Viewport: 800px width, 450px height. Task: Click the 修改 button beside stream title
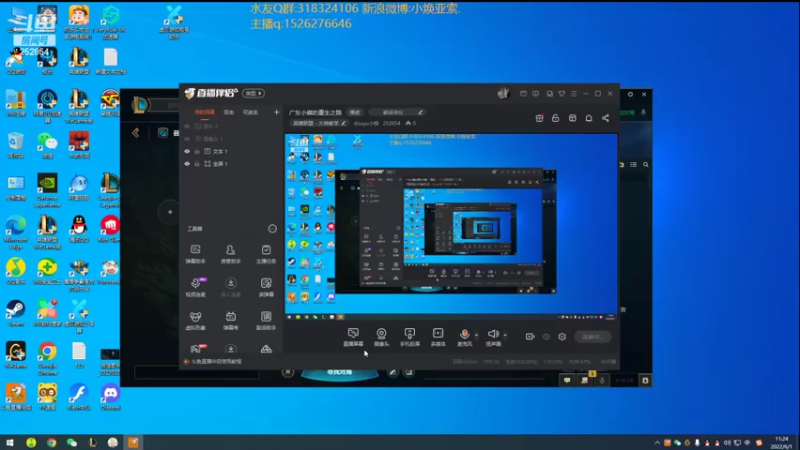point(355,112)
